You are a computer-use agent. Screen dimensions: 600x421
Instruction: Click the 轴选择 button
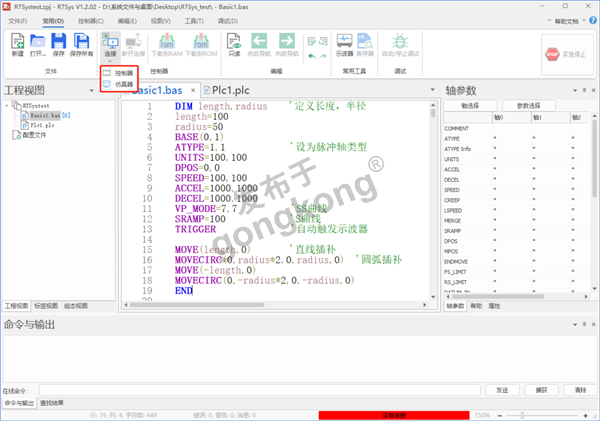coord(470,106)
